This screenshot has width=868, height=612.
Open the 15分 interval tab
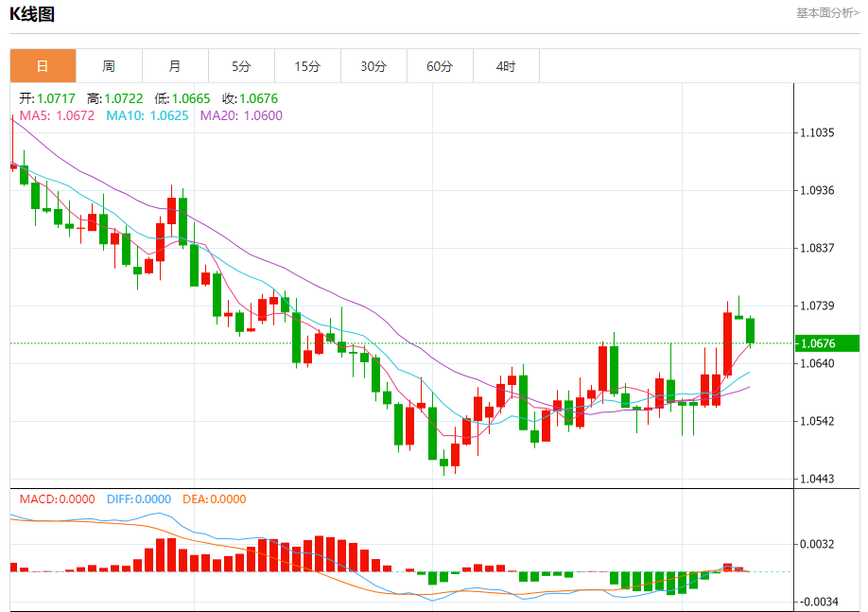[x=308, y=66]
